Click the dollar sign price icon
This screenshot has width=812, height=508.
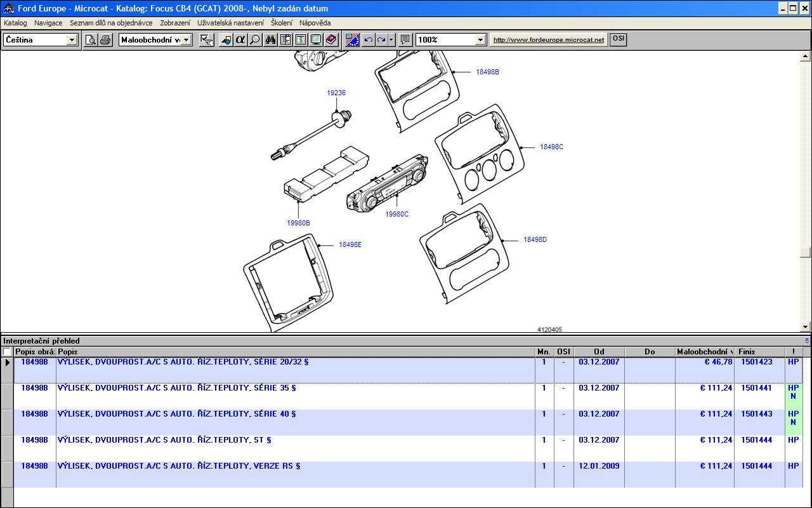tap(301, 40)
